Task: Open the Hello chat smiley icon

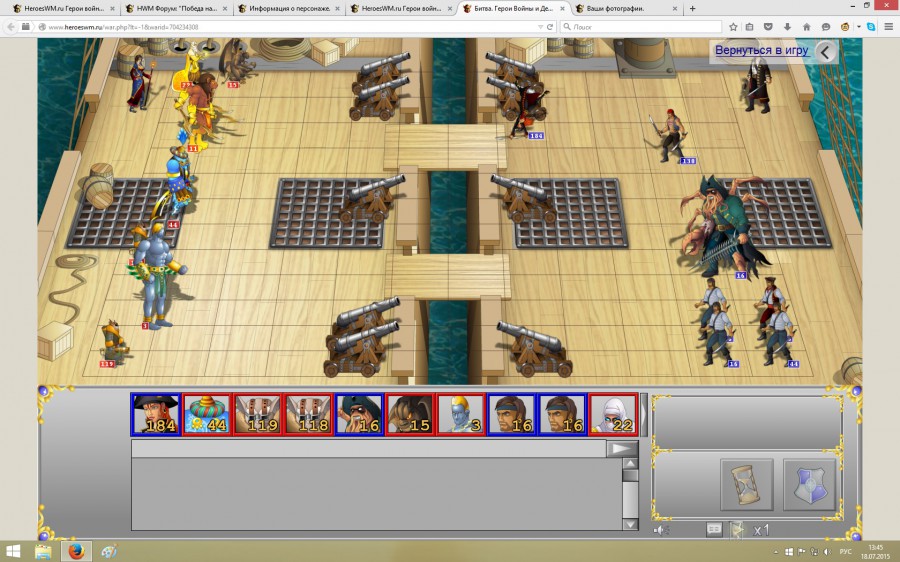Action: (x=826, y=27)
